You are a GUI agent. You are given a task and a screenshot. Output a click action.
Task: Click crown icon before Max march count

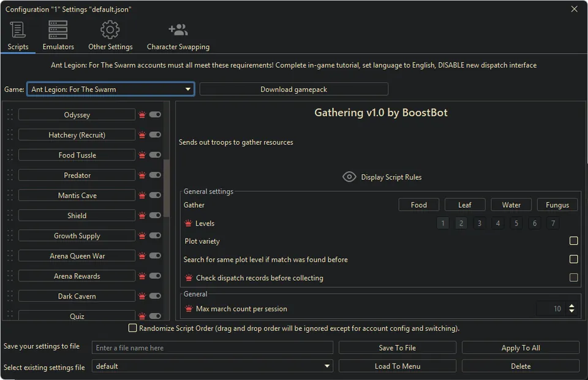tap(189, 309)
